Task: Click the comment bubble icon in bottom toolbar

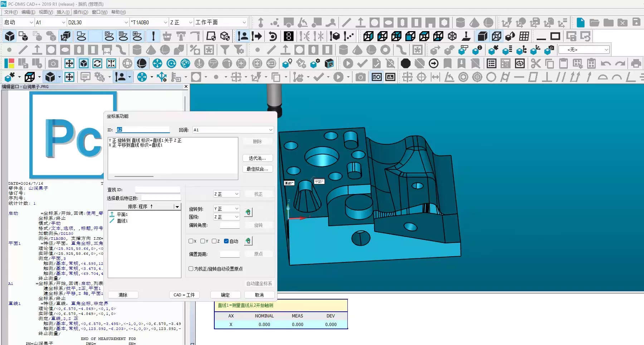Action: 85,77
